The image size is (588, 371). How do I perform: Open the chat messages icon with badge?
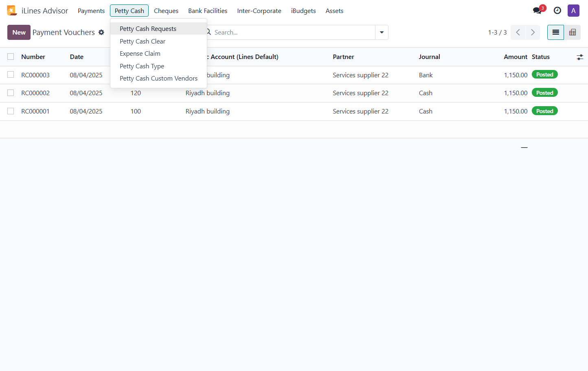tap(538, 10)
